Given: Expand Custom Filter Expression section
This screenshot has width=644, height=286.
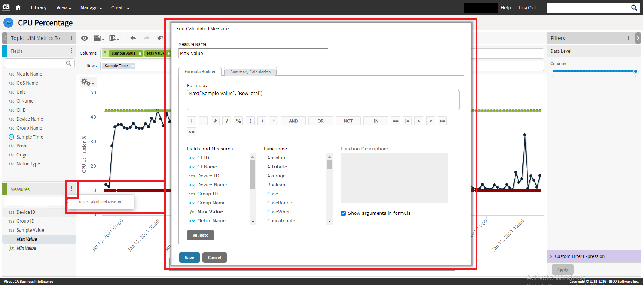Looking at the screenshot, I should [x=579, y=256].
